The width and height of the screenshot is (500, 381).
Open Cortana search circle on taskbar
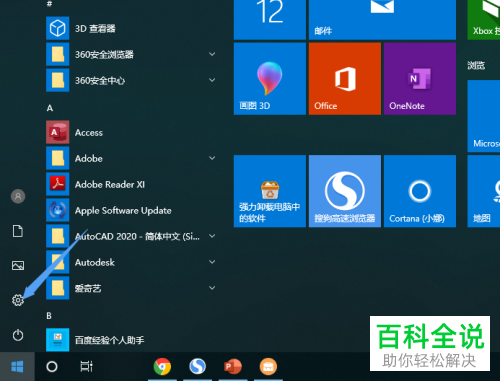pyautogui.click(x=52, y=367)
